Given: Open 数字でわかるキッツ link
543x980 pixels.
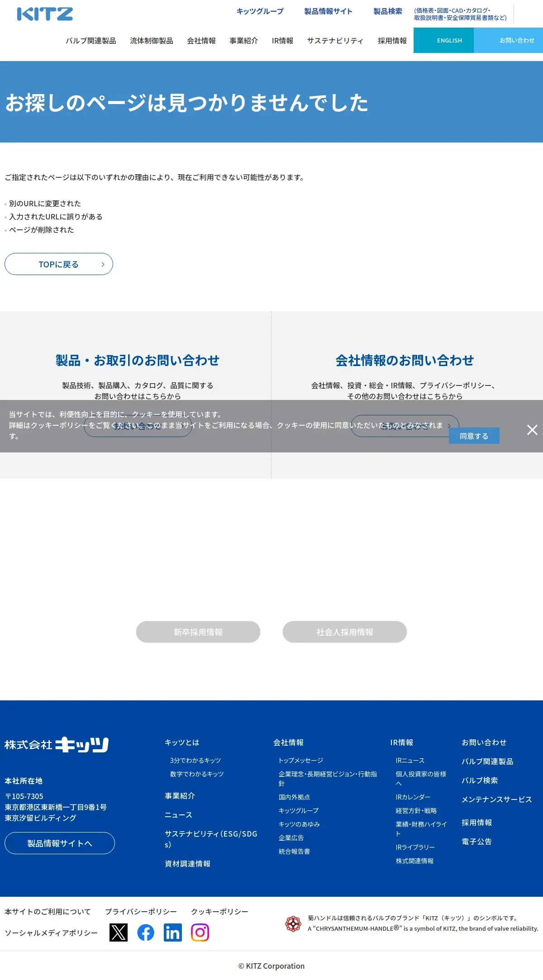Looking at the screenshot, I should pos(197,774).
